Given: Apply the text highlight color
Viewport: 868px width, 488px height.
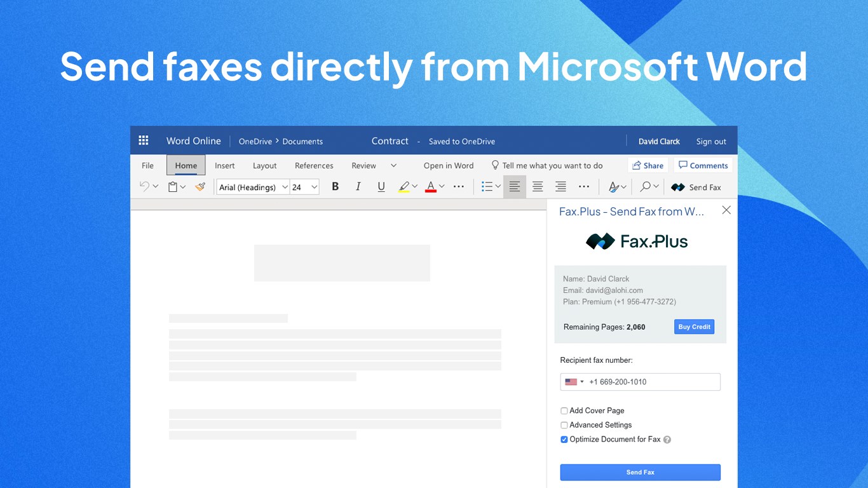Looking at the screenshot, I should (x=404, y=187).
